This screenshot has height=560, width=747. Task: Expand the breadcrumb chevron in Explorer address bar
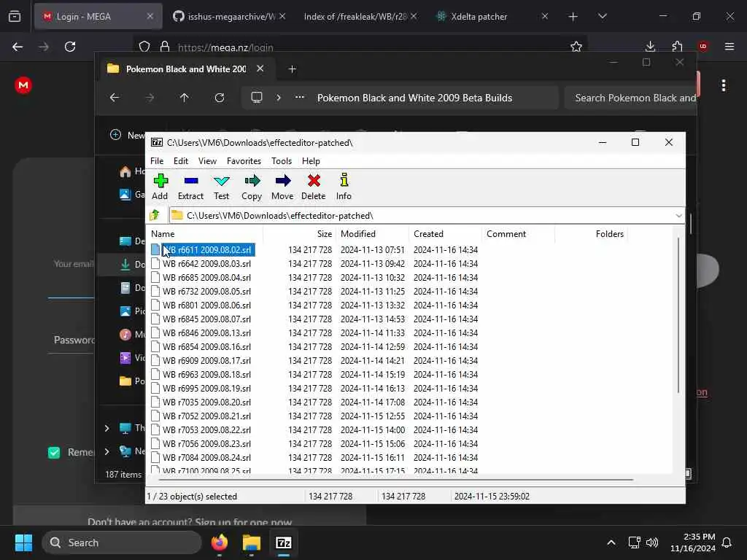point(279,98)
